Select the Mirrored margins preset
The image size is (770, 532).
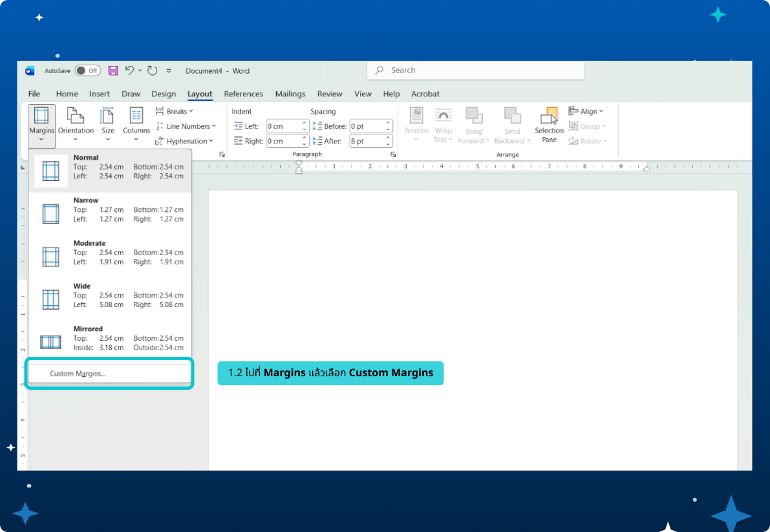click(110, 338)
